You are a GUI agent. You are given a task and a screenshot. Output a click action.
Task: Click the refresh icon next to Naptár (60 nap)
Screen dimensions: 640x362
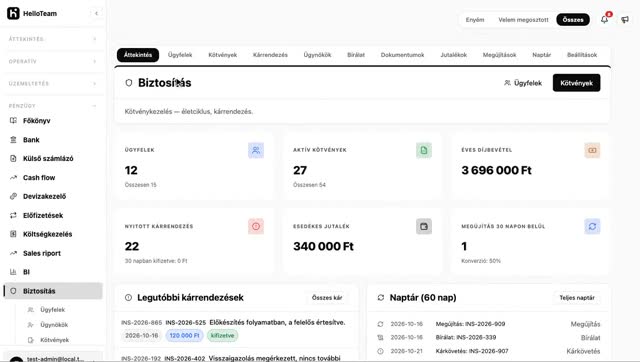(381, 298)
